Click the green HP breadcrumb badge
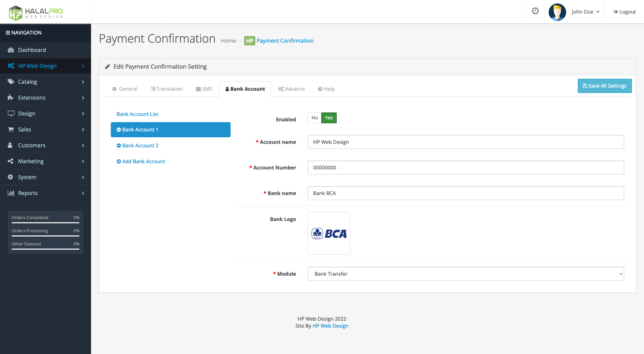The height and width of the screenshot is (354, 644). (250, 41)
